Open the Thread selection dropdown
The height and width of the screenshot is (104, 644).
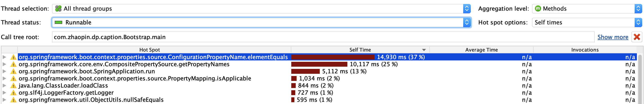click(261, 8)
